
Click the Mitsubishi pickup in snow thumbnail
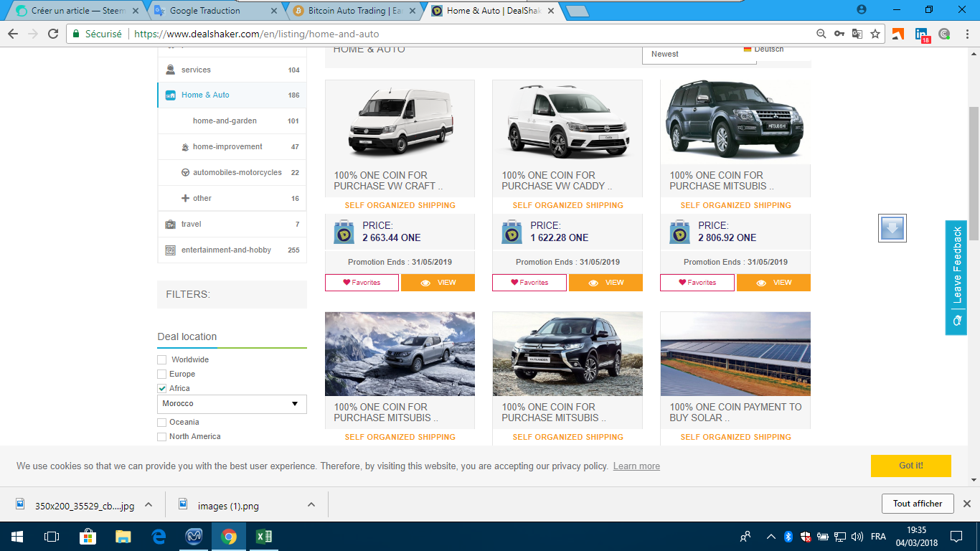[400, 354]
